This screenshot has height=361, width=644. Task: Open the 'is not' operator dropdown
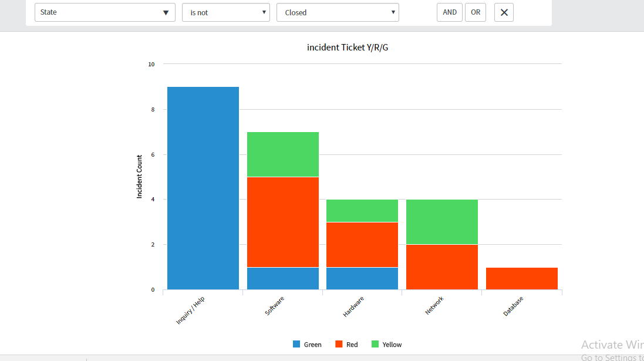pos(226,12)
